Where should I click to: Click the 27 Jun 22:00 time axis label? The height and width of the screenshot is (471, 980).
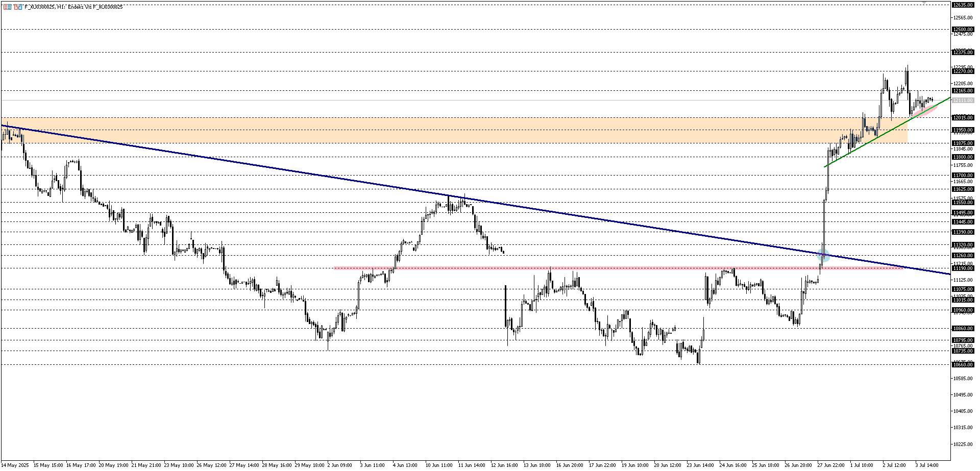831,465
